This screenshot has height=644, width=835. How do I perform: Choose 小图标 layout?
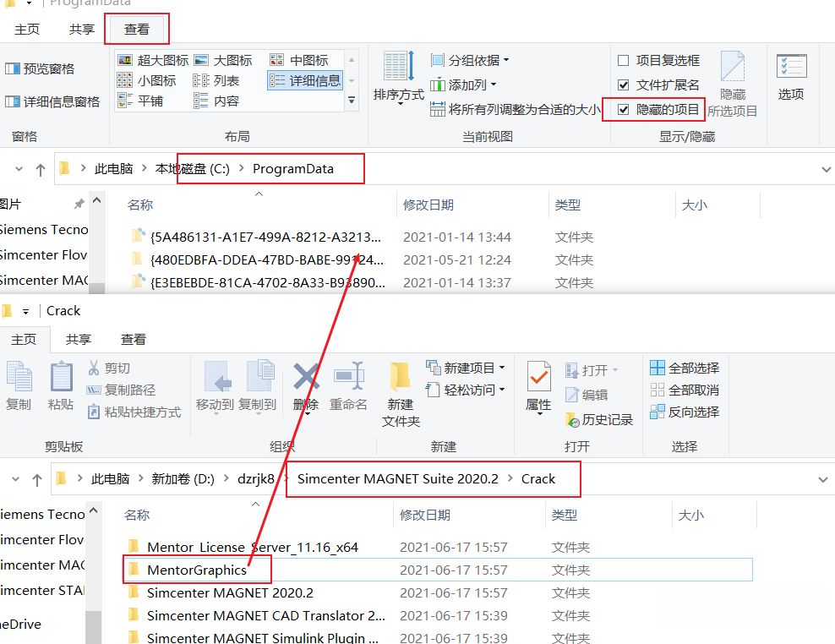click(x=146, y=80)
